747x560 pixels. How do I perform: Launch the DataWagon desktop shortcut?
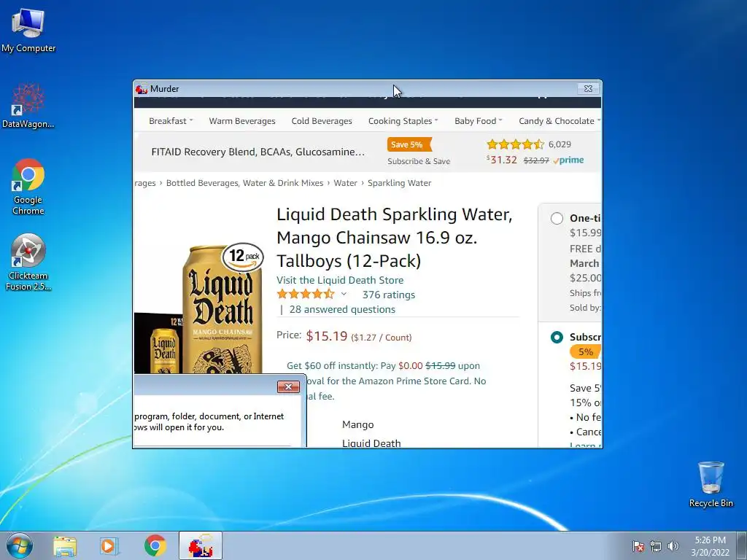28,106
